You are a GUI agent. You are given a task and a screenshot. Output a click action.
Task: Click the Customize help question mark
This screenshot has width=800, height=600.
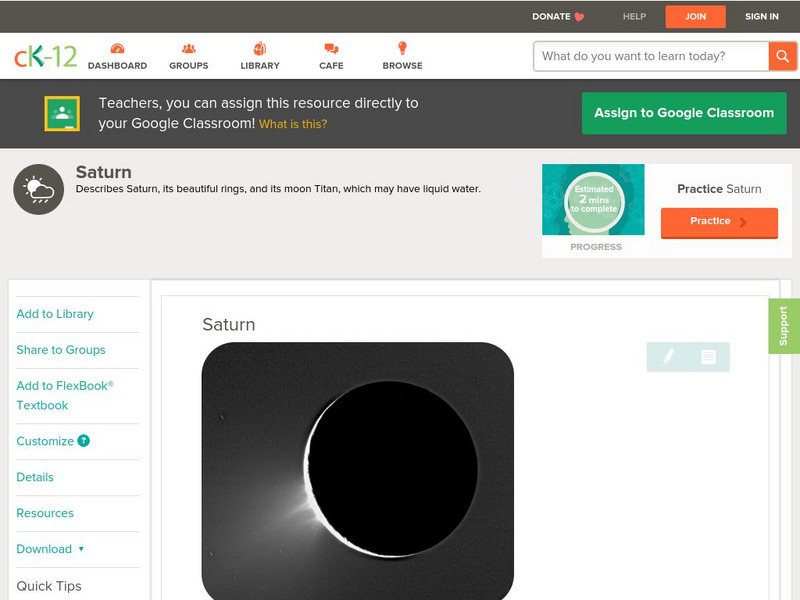tap(84, 441)
